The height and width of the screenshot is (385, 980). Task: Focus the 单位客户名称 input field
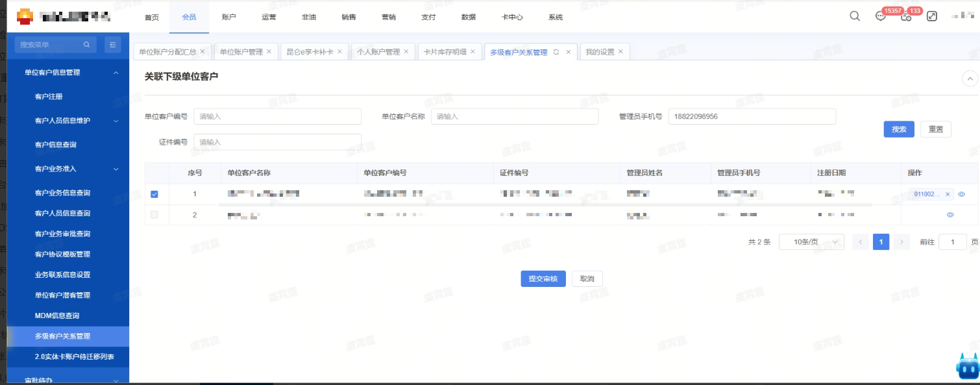[514, 117]
